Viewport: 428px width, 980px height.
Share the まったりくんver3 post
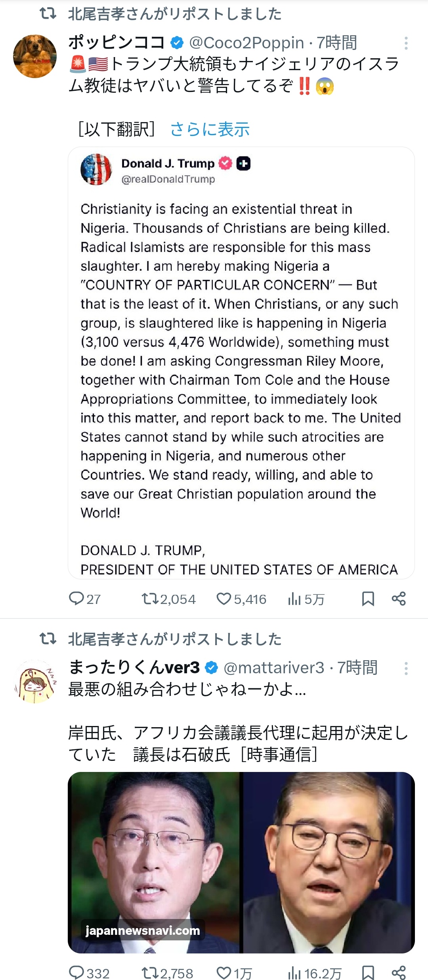[399, 972]
